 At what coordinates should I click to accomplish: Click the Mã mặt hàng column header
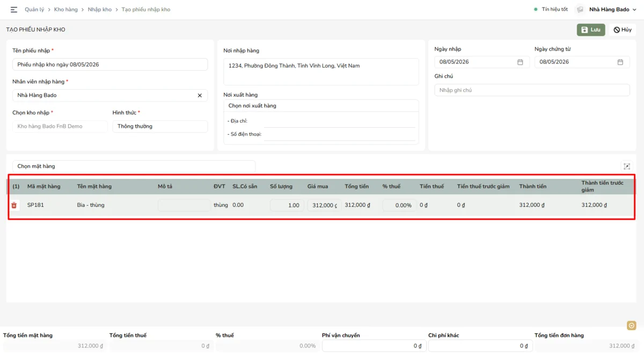pyautogui.click(x=44, y=186)
